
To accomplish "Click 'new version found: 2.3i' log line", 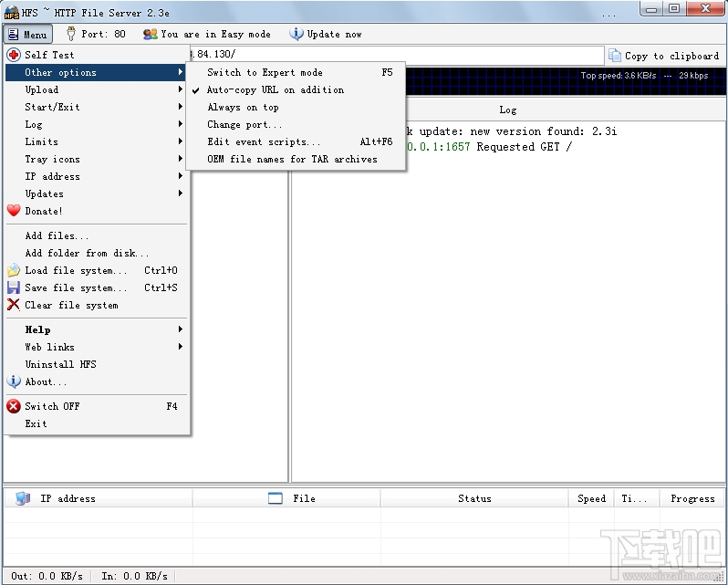I will click(x=544, y=131).
